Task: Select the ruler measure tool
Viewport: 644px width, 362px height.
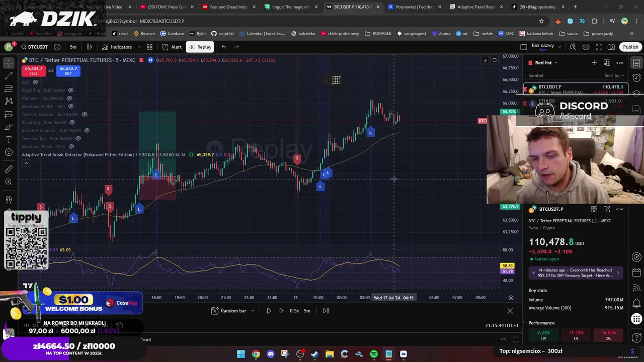Action: point(9,169)
